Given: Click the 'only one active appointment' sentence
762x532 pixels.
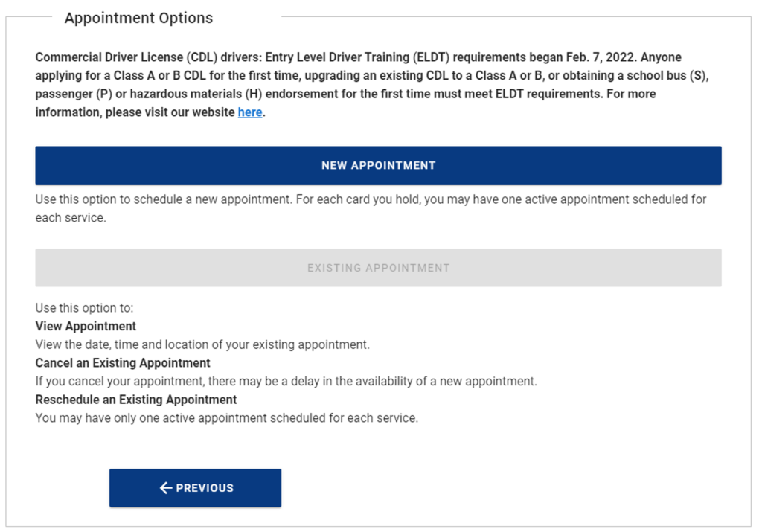Looking at the screenshot, I should 227,418.
